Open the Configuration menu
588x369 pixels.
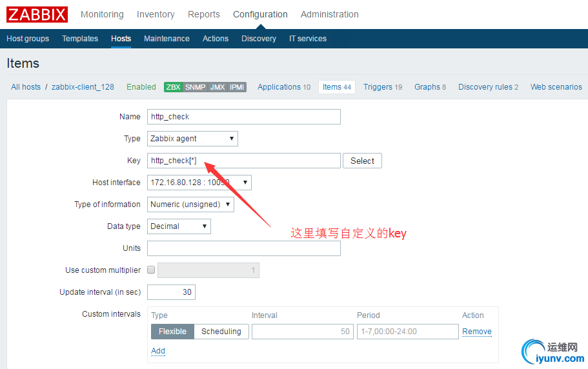(x=260, y=14)
